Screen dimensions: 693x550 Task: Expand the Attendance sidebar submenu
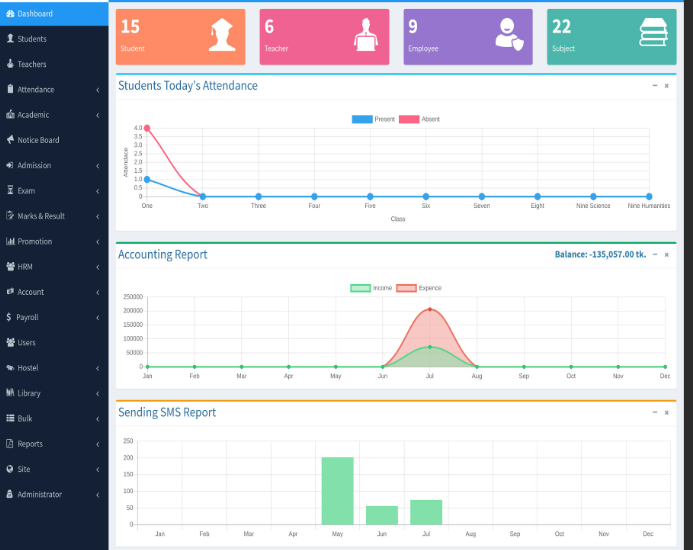97,90
